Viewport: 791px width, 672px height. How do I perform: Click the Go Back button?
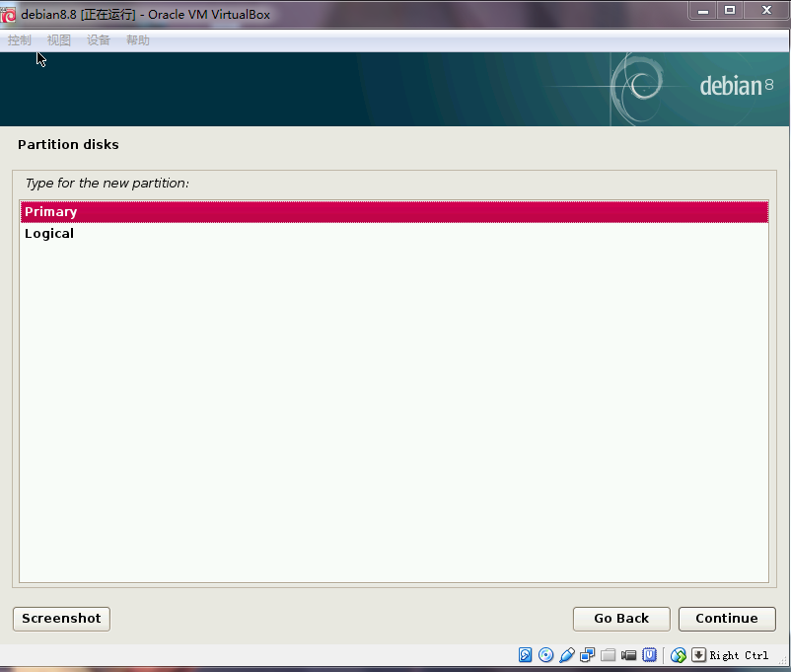(621, 619)
